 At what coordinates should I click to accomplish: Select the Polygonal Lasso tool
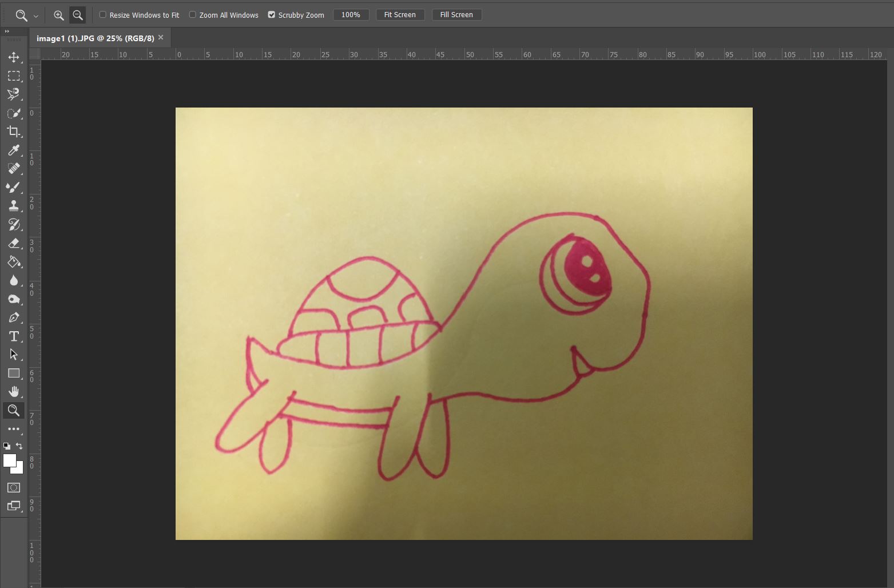(14, 94)
